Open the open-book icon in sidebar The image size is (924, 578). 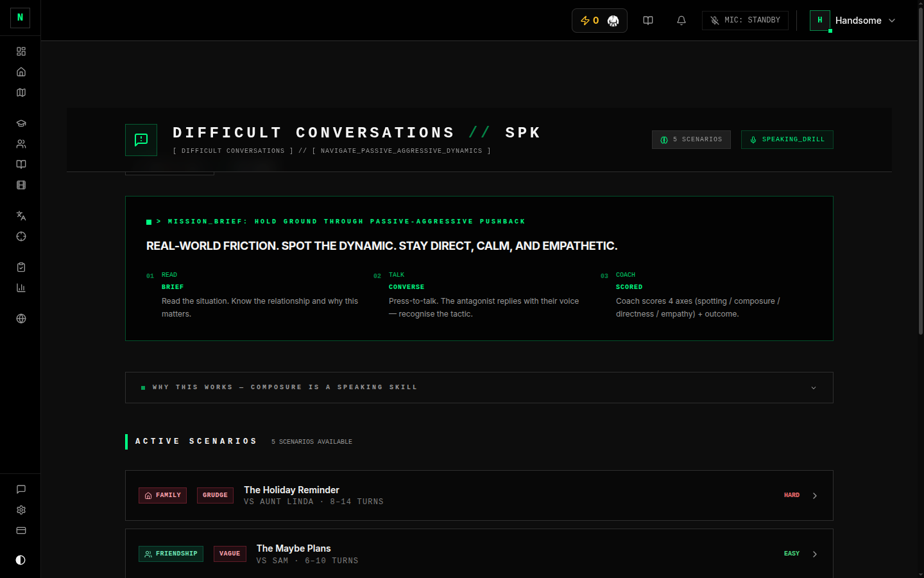coord(21,164)
